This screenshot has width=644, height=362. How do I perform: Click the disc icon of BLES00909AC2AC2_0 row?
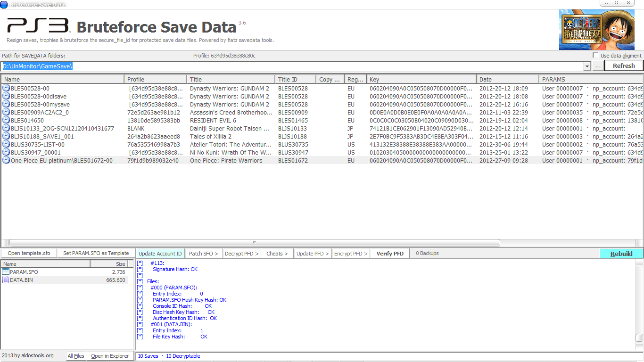(x=6, y=112)
